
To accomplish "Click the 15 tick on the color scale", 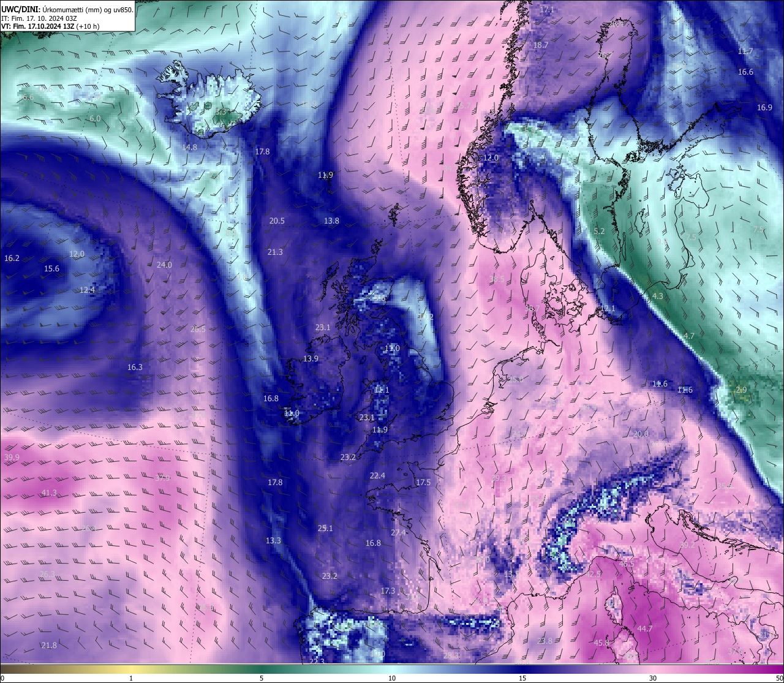I will [522, 678].
